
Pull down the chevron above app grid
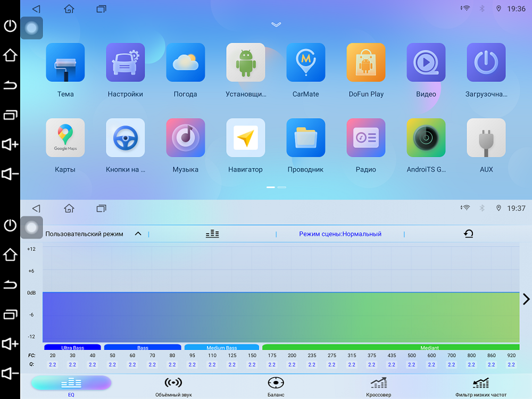coord(276,24)
